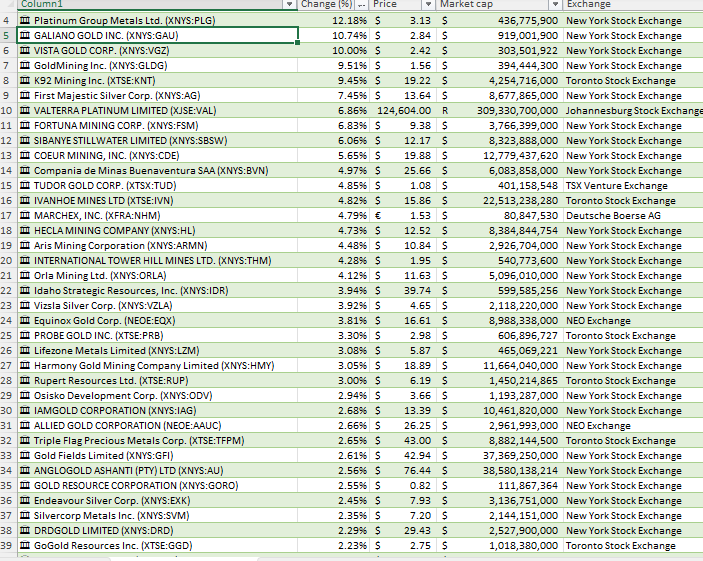
Task: Click the stock icon for COEUR MINING, INC.
Action: pyautogui.click(x=25, y=156)
